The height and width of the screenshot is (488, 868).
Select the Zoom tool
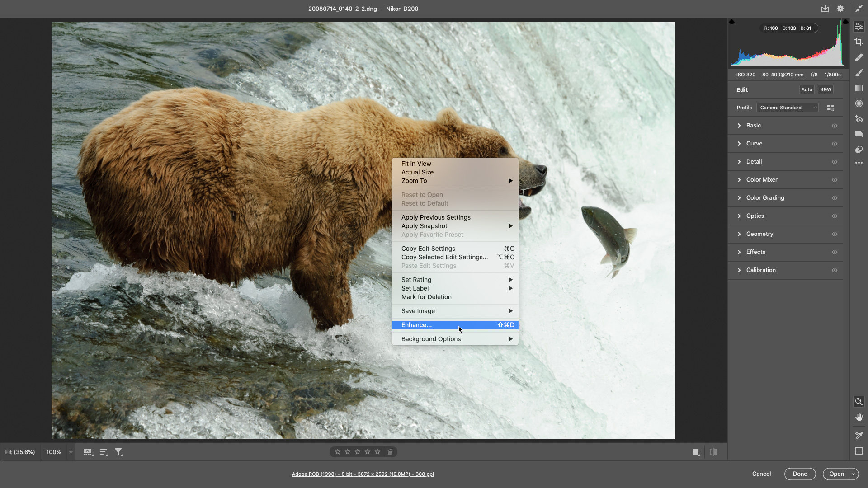[859, 401]
